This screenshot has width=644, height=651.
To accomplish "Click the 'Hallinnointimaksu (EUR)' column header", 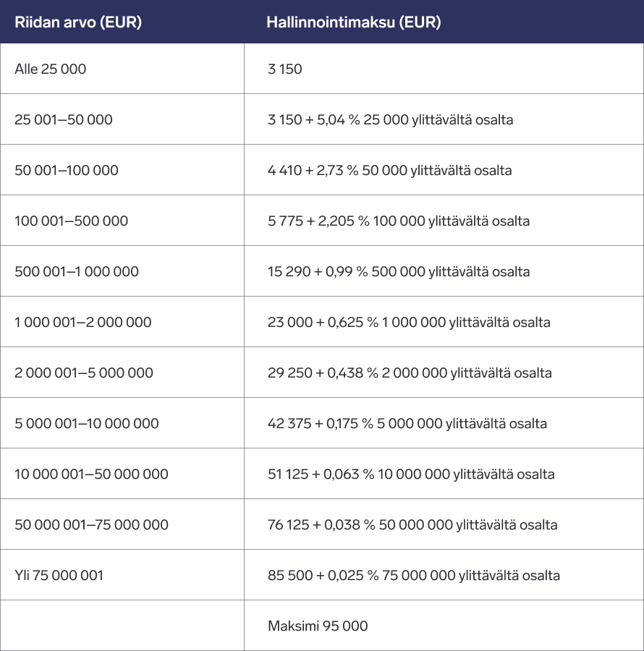I will [x=353, y=22].
